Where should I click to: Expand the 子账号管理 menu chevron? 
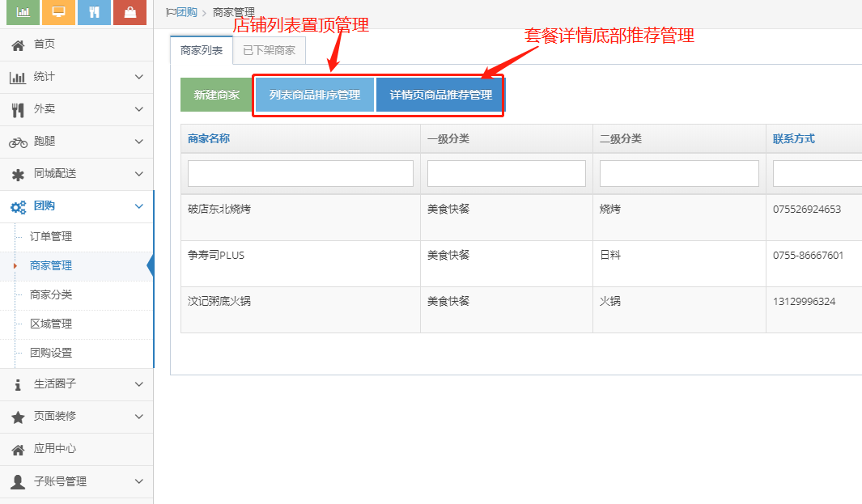pyautogui.click(x=138, y=481)
